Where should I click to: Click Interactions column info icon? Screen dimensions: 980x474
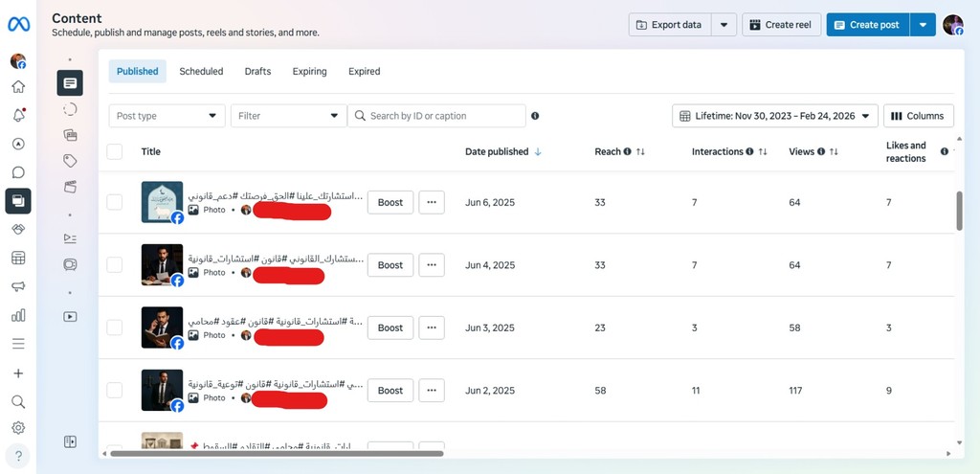(x=749, y=151)
